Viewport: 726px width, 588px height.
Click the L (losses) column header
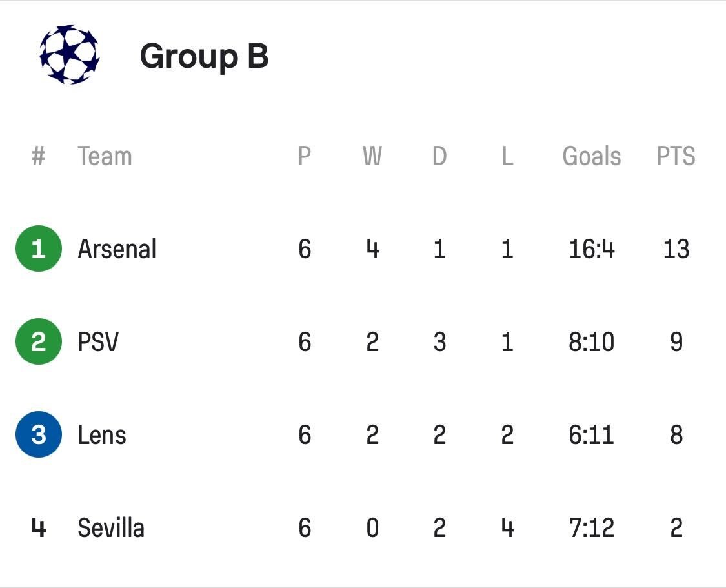507,156
